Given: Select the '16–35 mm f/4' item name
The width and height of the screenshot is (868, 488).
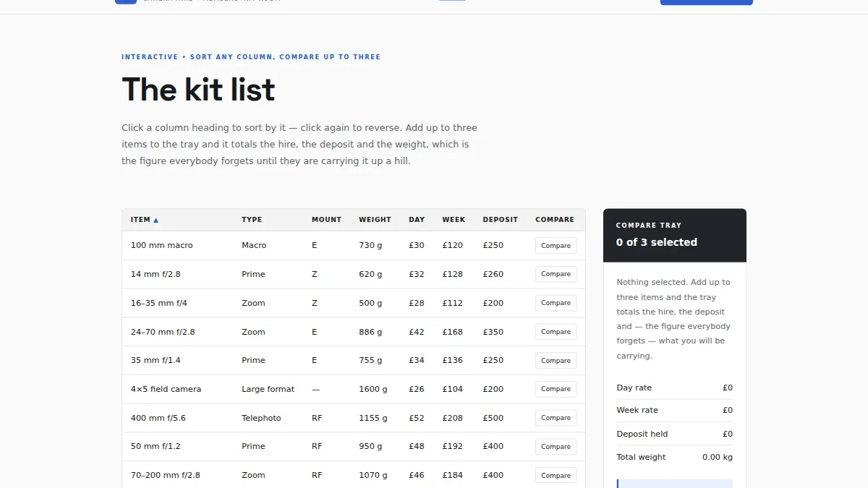Looking at the screenshot, I should [159, 303].
